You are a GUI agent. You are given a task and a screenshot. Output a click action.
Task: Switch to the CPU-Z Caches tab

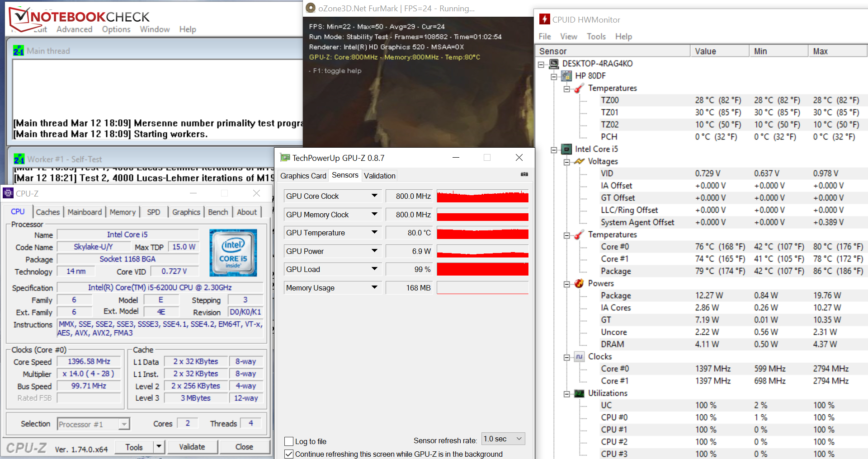[x=47, y=212]
